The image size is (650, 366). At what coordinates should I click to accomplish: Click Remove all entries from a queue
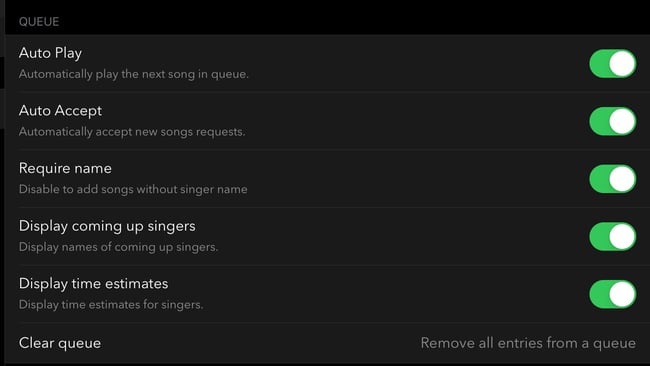[x=528, y=343]
